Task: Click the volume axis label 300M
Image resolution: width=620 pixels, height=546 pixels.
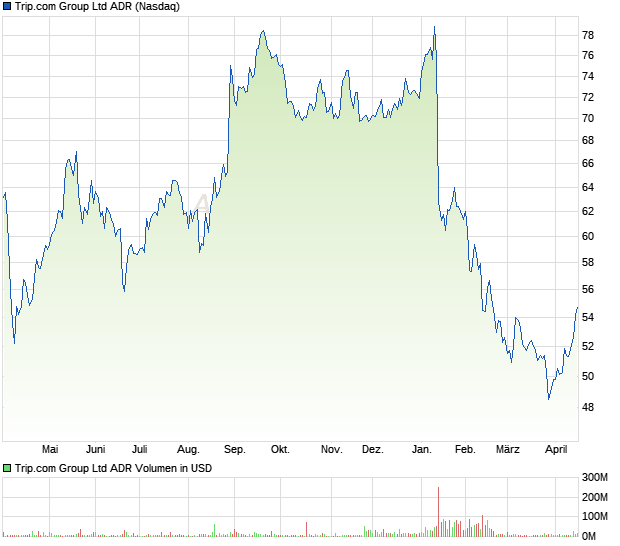Action: click(x=595, y=478)
